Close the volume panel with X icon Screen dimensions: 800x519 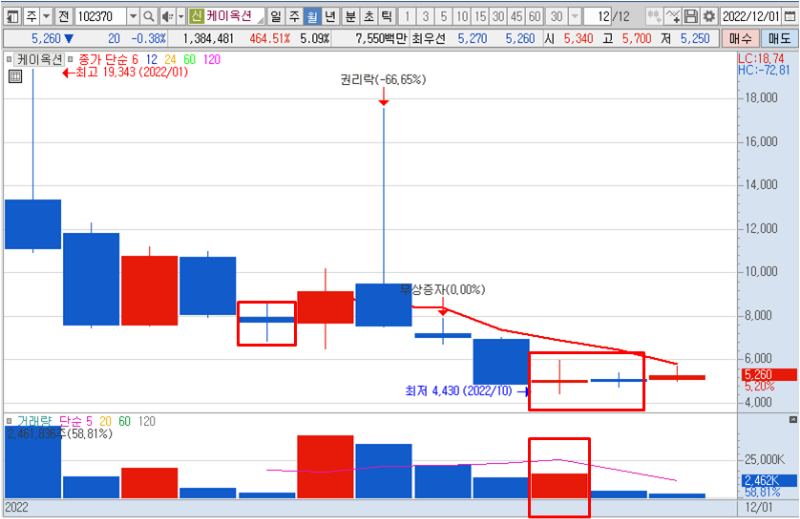click(x=792, y=419)
